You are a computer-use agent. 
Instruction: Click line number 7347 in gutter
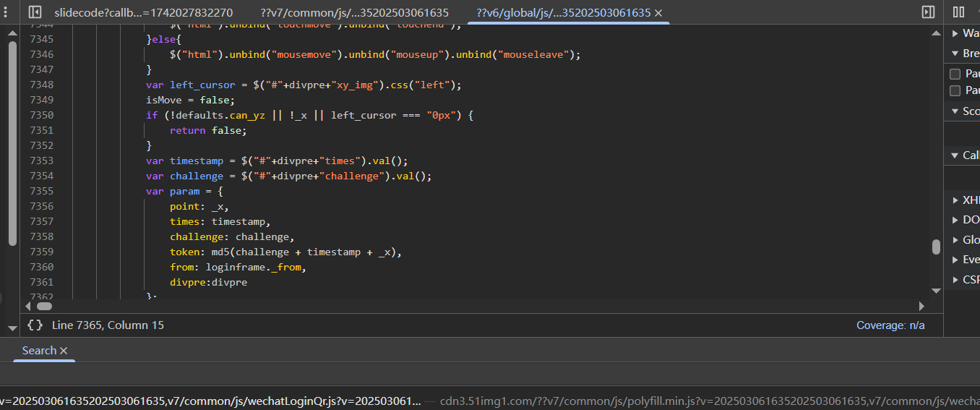click(x=41, y=69)
